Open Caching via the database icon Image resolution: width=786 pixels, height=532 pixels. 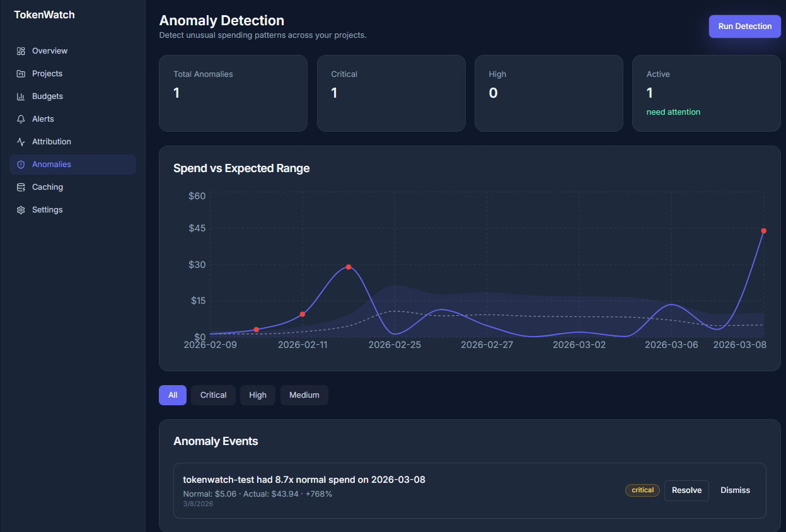(x=20, y=187)
